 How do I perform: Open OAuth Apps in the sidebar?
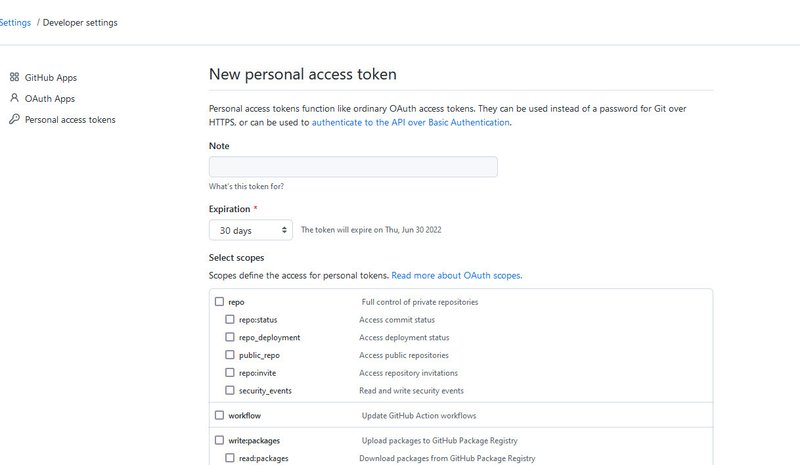[x=49, y=99]
